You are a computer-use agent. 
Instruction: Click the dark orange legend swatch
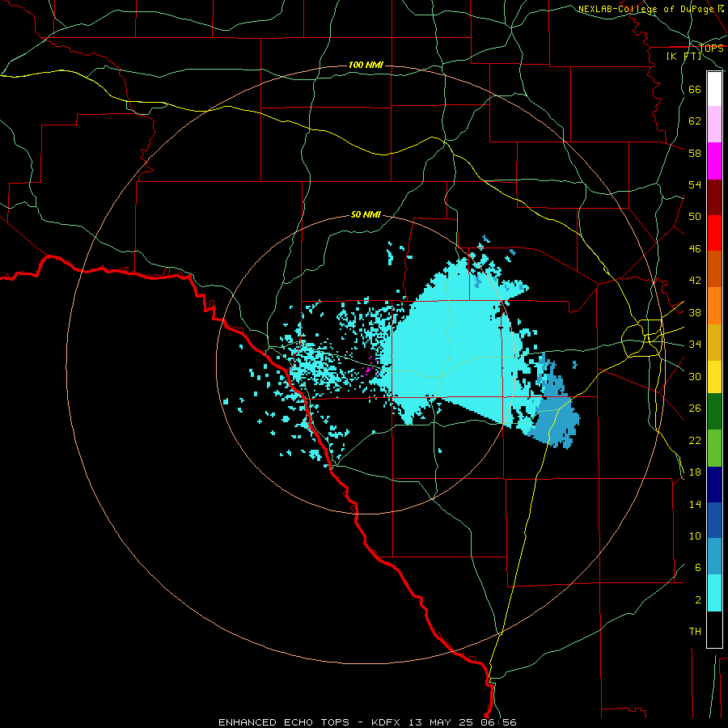tap(714, 269)
